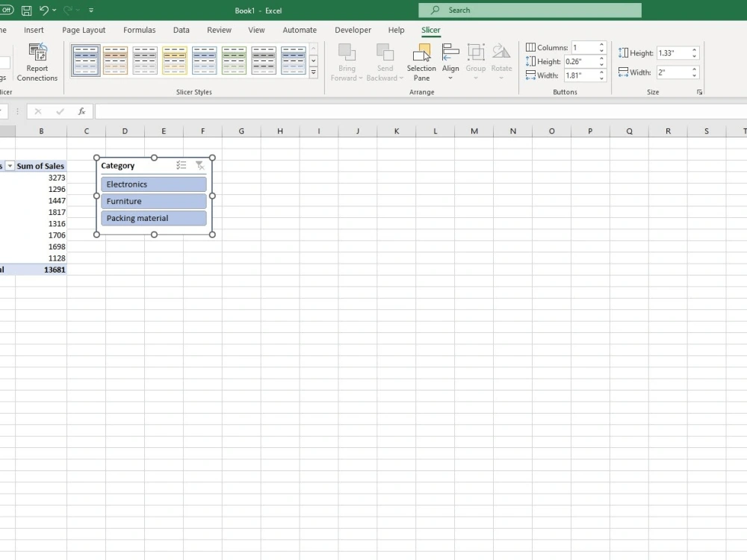Open the Developer tab
747x560 pixels.
click(x=353, y=30)
